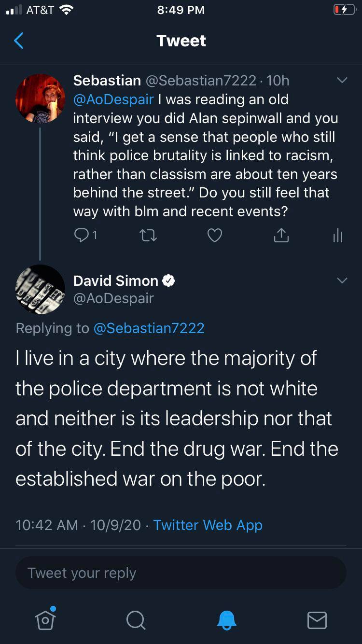Screen dimensions: 362x644
Task: Open the @AoDespair mention link
Action: (113, 99)
